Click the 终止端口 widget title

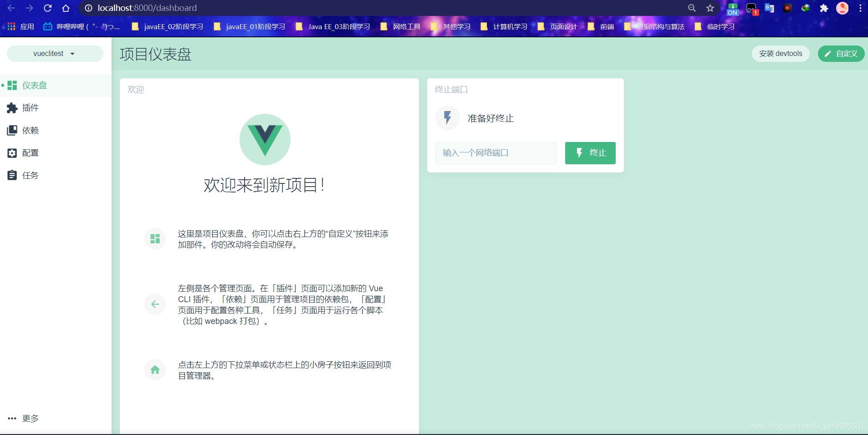click(451, 90)
